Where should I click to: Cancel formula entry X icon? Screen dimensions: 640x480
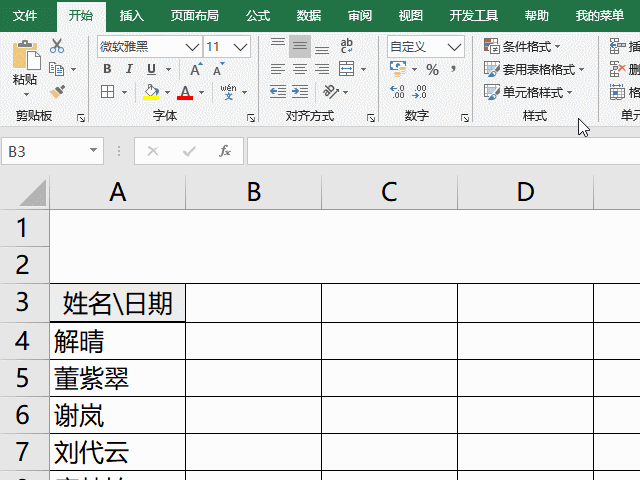click(x=153, y=151)
